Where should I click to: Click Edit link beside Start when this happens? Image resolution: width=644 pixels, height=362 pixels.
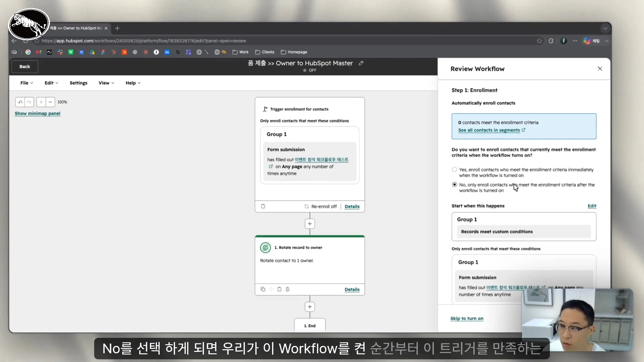point(592,206)
